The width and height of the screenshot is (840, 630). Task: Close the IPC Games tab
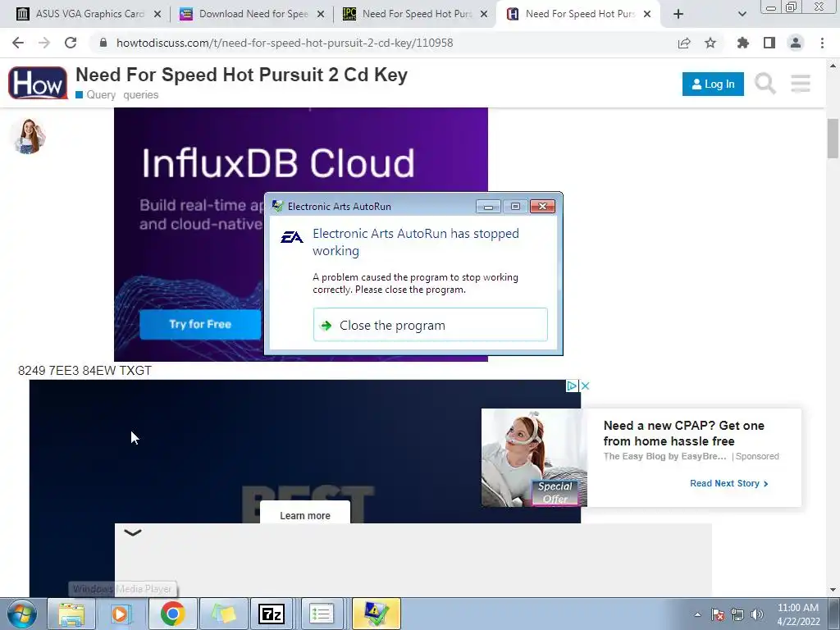[484, 14]
